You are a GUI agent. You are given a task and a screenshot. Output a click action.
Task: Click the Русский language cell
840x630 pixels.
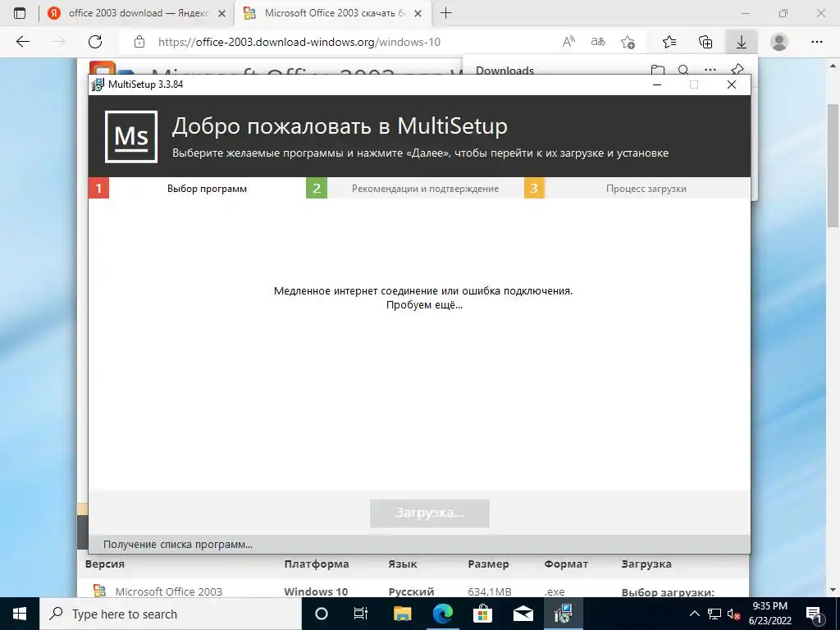(411, 591)
